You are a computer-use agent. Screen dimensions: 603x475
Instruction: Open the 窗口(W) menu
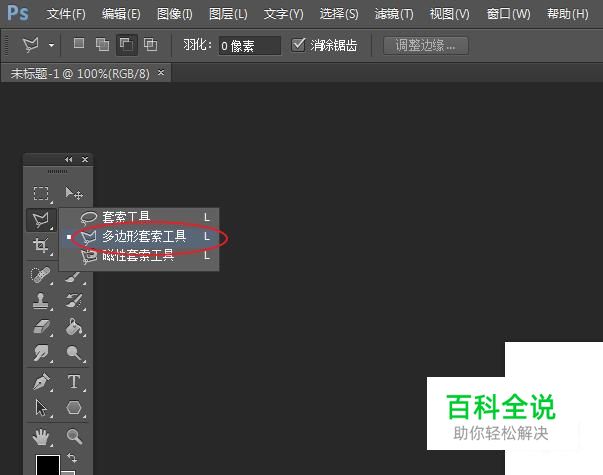pyautogui.click(x=508, y=14)
